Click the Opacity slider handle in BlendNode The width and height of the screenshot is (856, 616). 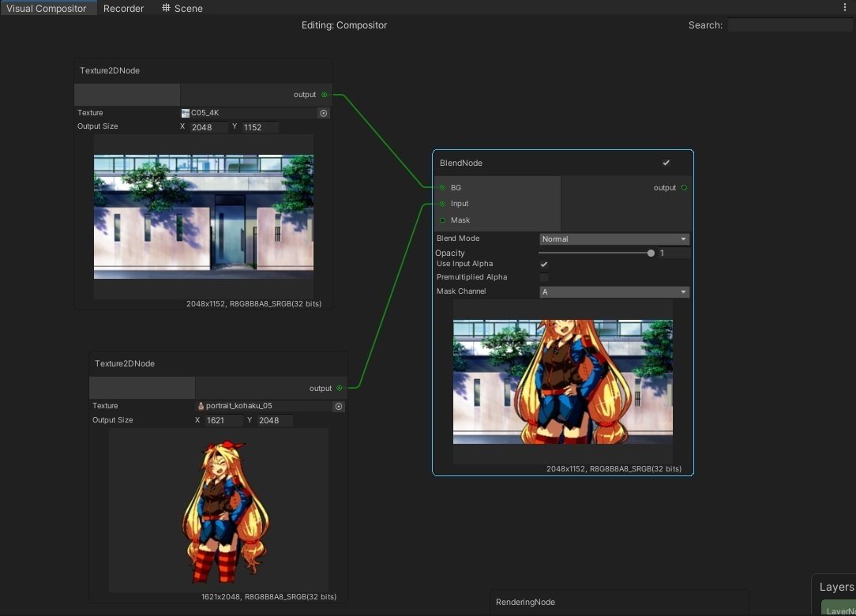point(651,253)
